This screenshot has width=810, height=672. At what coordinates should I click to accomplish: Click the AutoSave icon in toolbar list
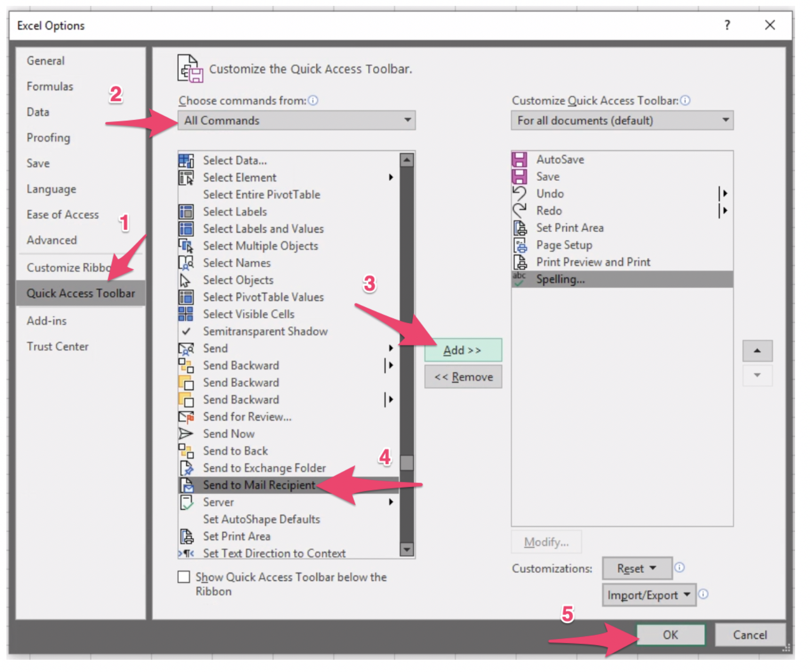519,159
